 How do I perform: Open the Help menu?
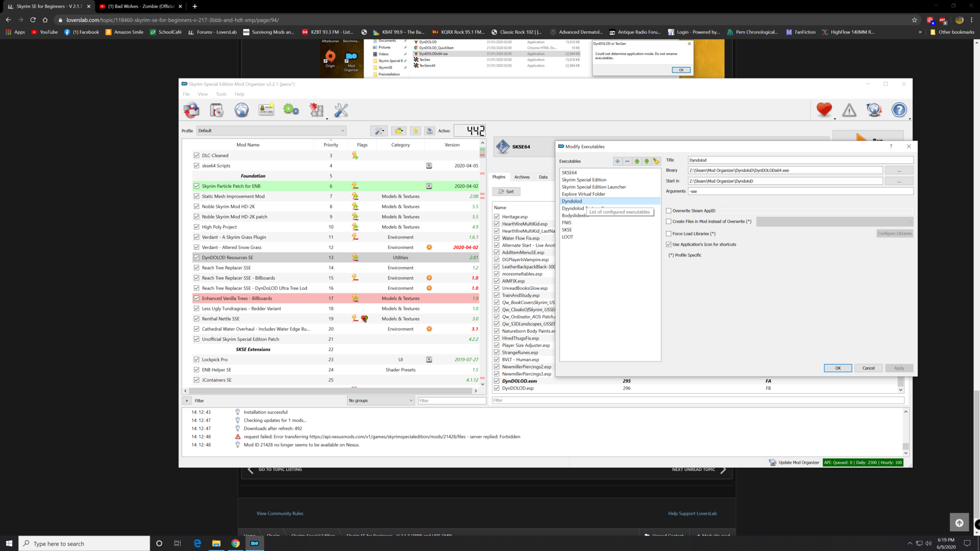[x=239, y=94]
